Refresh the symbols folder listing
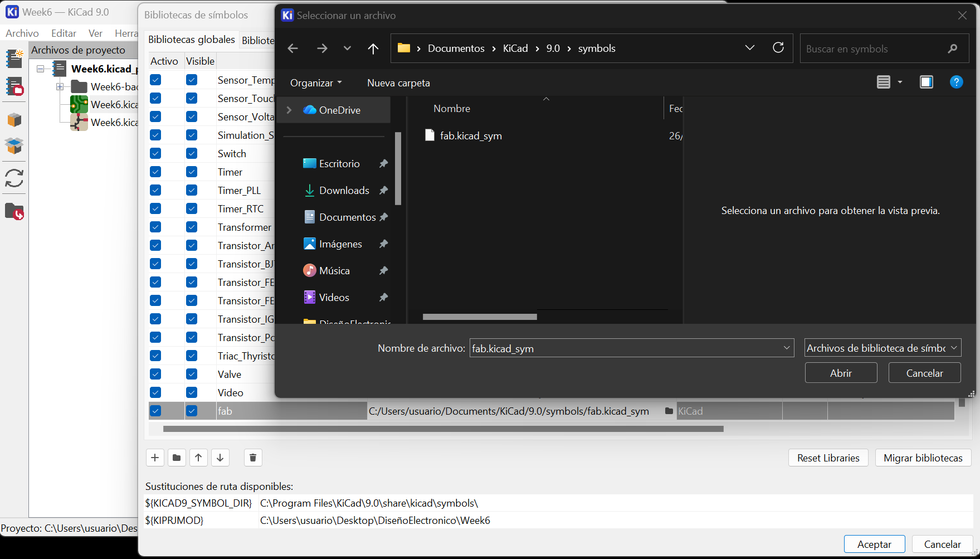Screen dimensions: 980x559 tap(778, 47)
